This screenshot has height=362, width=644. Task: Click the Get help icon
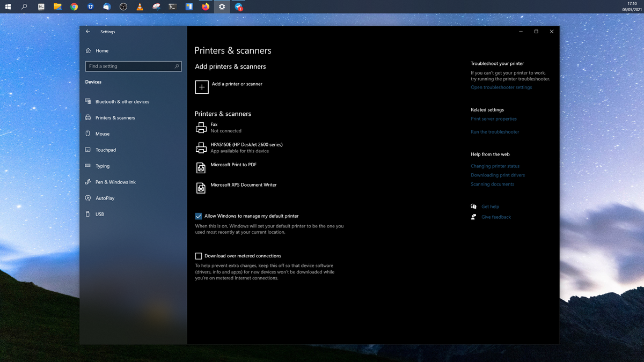coord(474,206)
